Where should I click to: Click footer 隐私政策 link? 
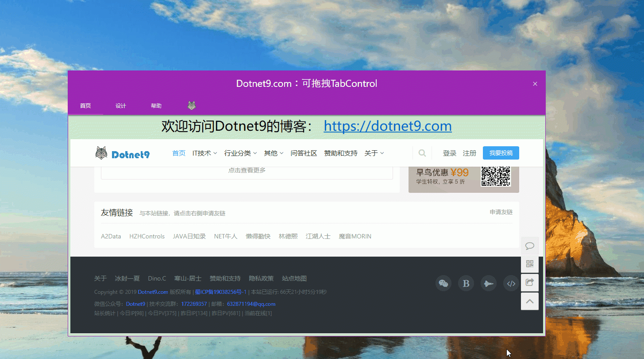click(x=261, y=278)
